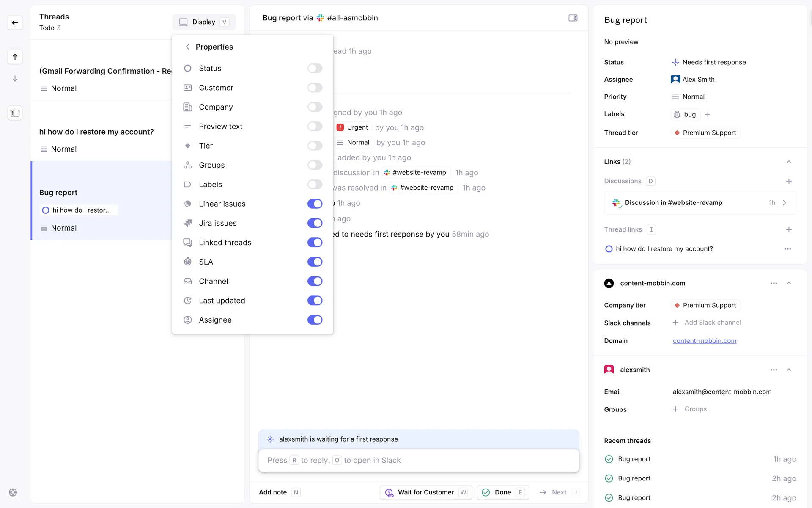Go to previous thread with up arrow

point(15,57)
